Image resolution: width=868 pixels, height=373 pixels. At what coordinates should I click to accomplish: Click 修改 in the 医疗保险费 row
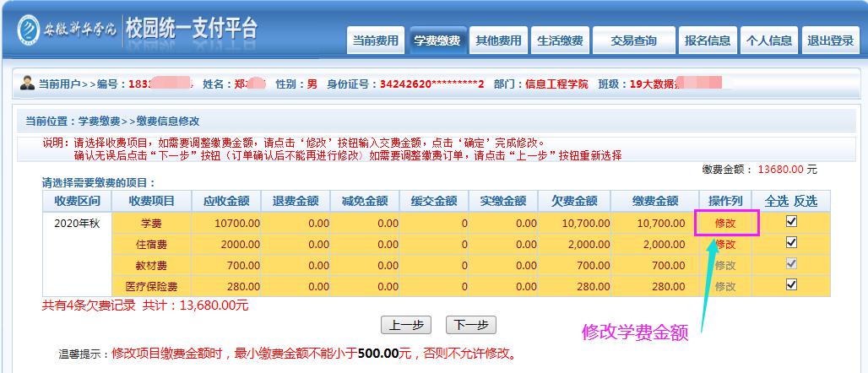(725, 286)
